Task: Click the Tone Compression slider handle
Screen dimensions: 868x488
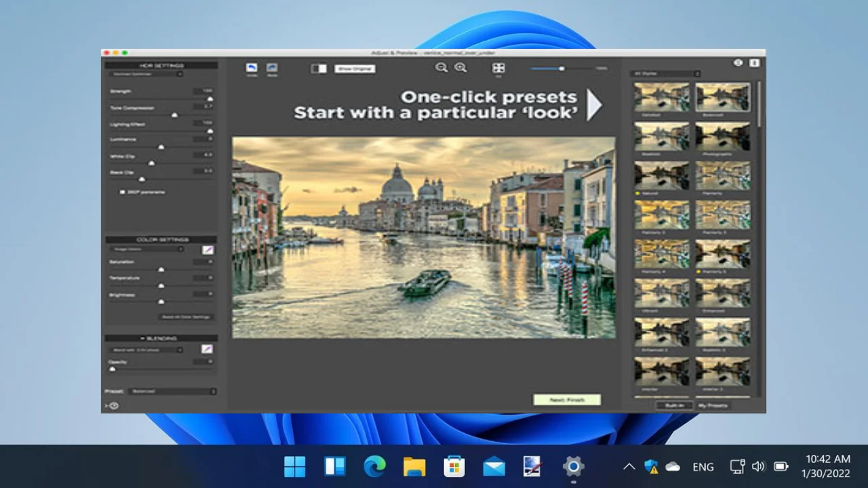Action: tap(174, 115)
